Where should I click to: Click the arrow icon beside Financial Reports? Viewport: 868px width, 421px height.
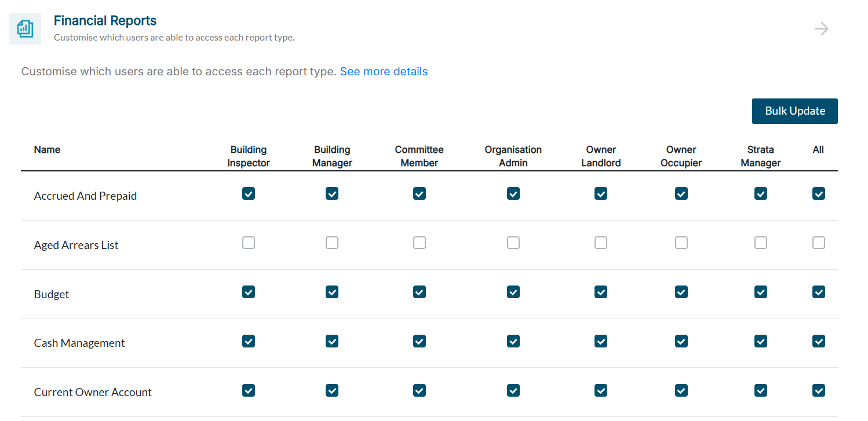[821, 29]
